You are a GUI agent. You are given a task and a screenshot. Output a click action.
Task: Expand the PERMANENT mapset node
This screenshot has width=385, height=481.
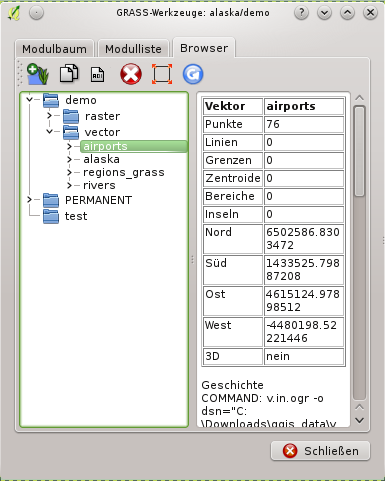pyautogui.click(x=29, y=200)
